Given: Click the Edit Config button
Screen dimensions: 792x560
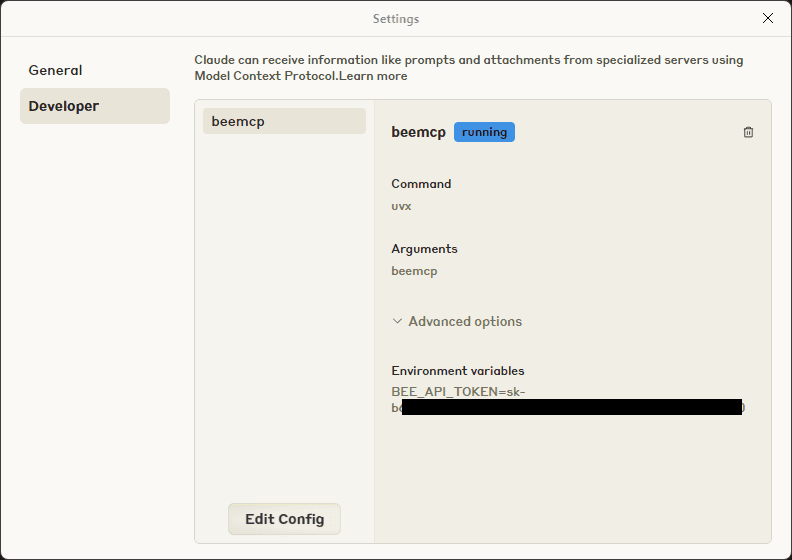Looking at the screenshot, I should click(284, 519).
